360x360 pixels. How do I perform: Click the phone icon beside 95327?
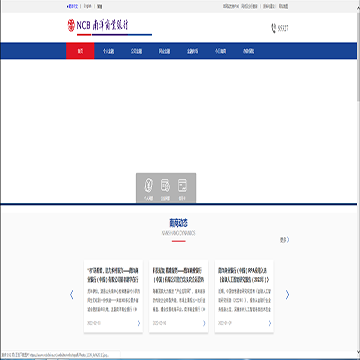(x=273, y=28)
